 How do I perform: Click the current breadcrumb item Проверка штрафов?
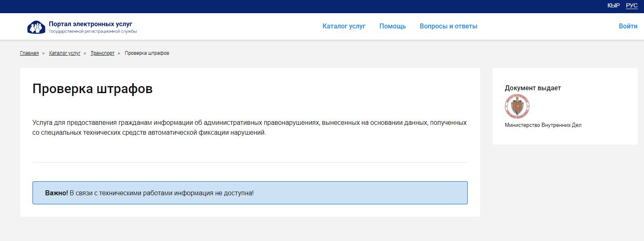147,53
